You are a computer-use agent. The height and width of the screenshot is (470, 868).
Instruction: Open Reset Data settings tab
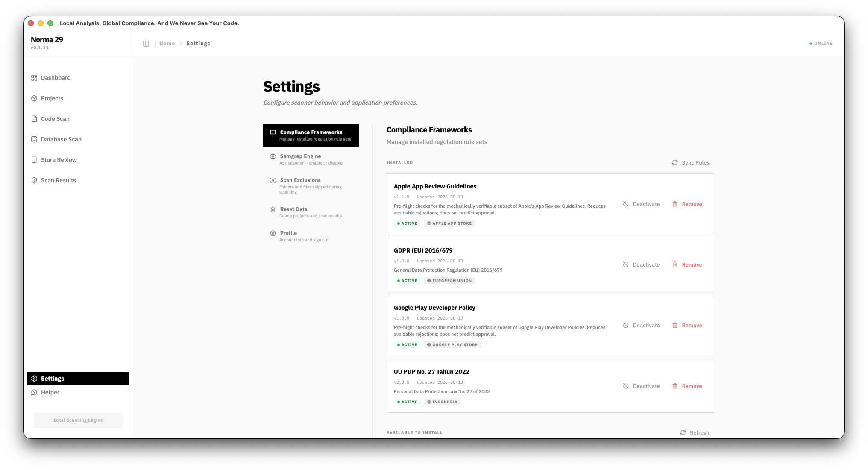point(311,212)
